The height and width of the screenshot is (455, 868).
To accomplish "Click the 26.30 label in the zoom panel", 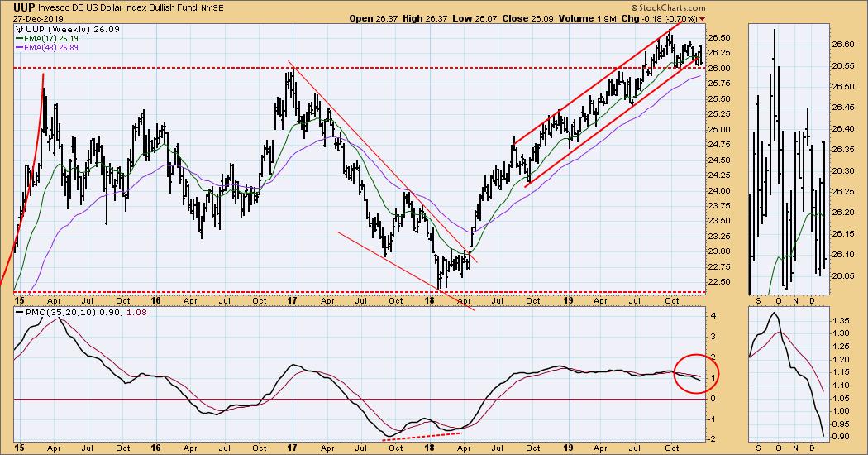I will 842,170.
